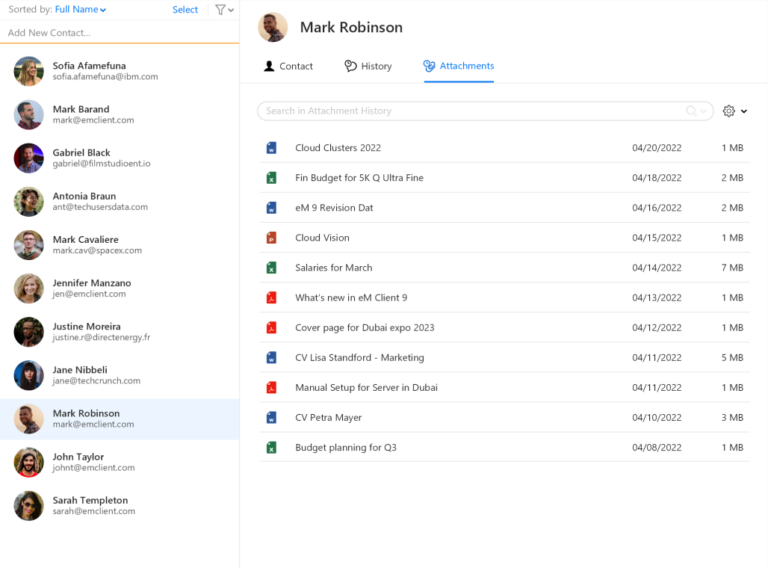Click the filter funnel icon in contact list
The image size is (768, 568).
(x=220, y=10)
